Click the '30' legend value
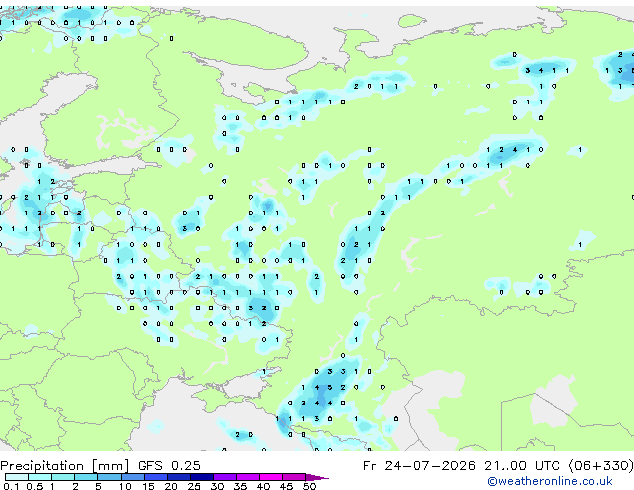 pos(217,486)
